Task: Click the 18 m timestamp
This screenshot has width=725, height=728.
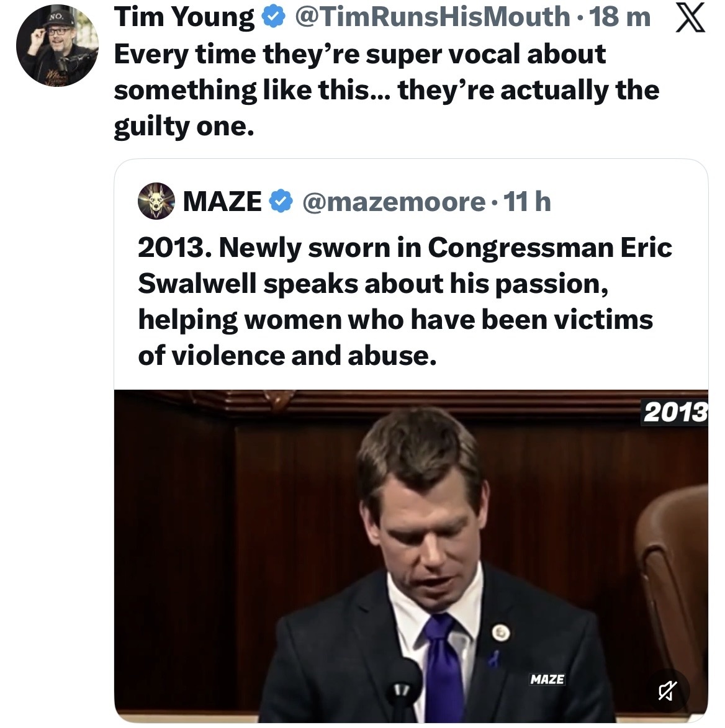Action: click(x=620, y=18)
